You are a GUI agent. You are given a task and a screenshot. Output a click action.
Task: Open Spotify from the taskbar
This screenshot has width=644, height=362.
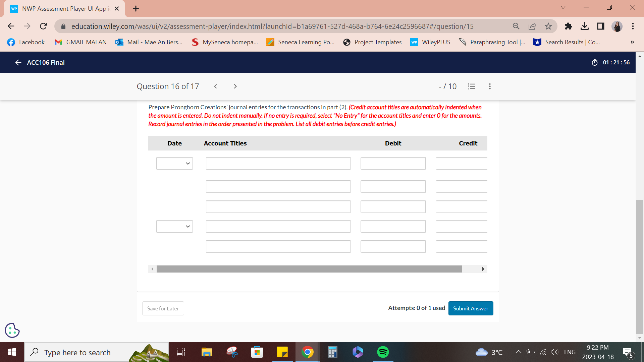tap(383, 352)
